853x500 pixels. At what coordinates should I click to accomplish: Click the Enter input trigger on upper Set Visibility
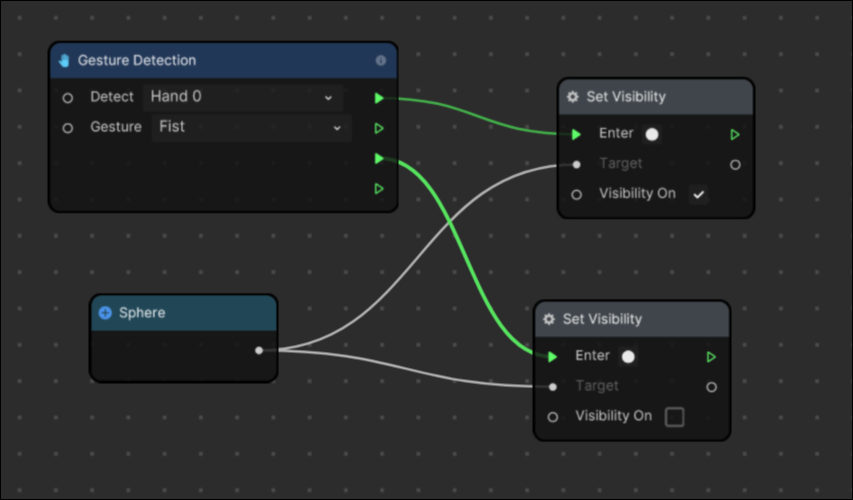(576, 134)
